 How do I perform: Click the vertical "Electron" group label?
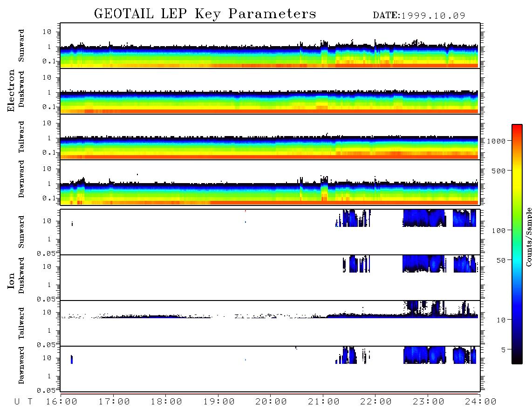pos(11,90)
